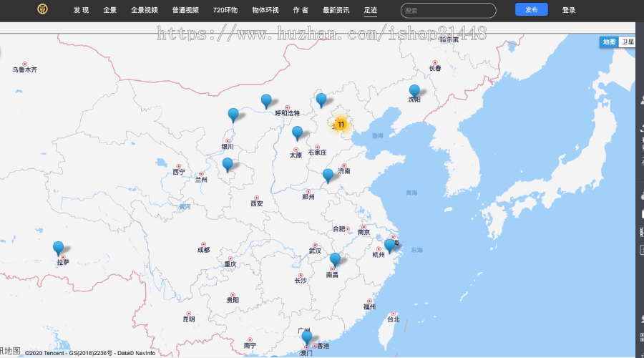Select the 物体环视 nav item

265,10
